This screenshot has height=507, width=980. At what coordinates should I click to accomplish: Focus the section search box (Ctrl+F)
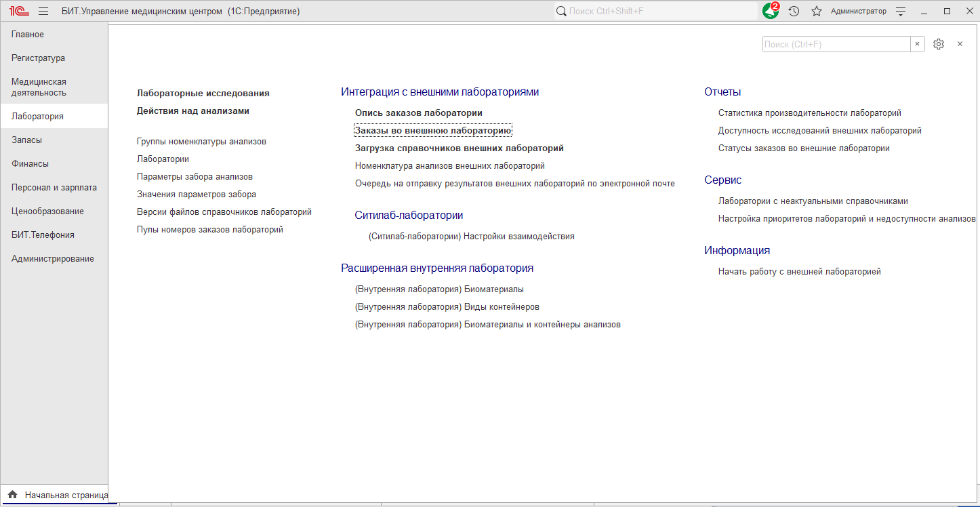(x=836, y=44)
